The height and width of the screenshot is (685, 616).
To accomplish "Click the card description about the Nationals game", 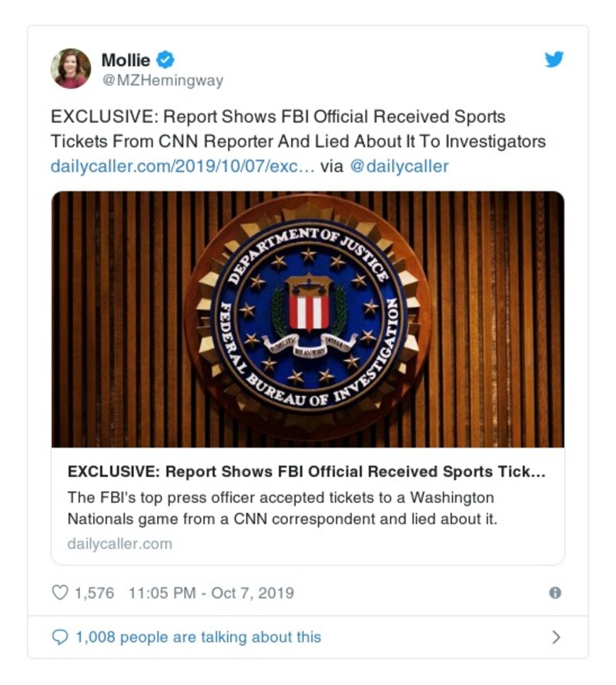I will tap(283, 508).
